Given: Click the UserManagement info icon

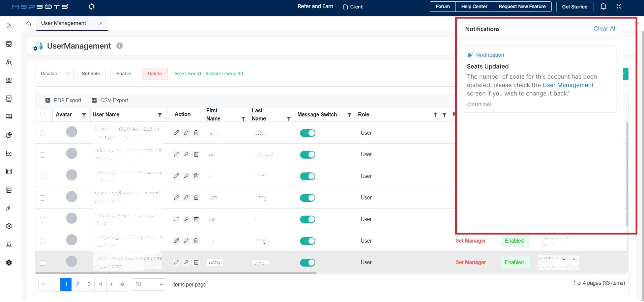Looking at the screenshot, I should click(x=119, y=46).
